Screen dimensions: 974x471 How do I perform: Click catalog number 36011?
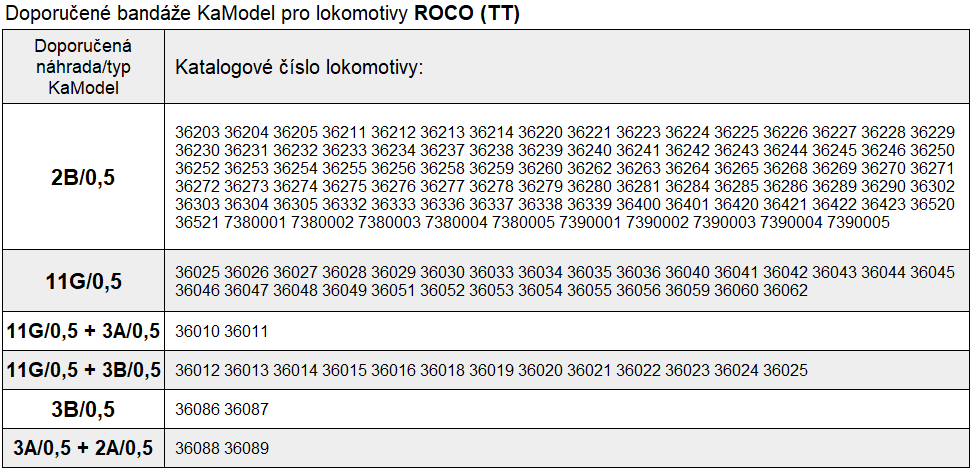(246, 331)
